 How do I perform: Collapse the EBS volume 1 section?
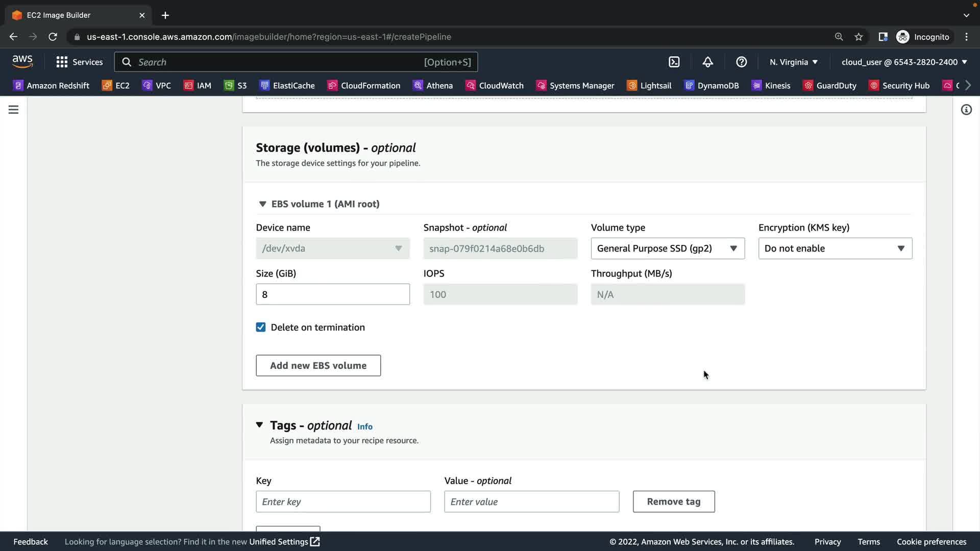tap(262, 204)
